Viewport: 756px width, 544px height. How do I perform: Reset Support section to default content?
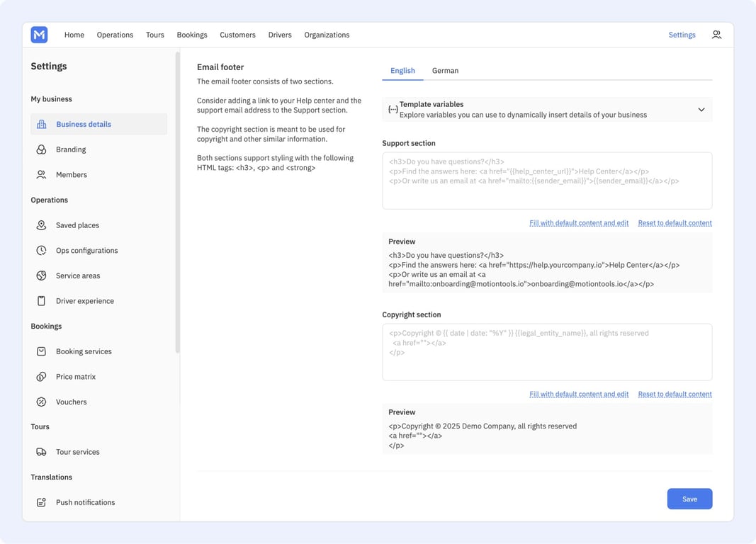coord(675,223)
